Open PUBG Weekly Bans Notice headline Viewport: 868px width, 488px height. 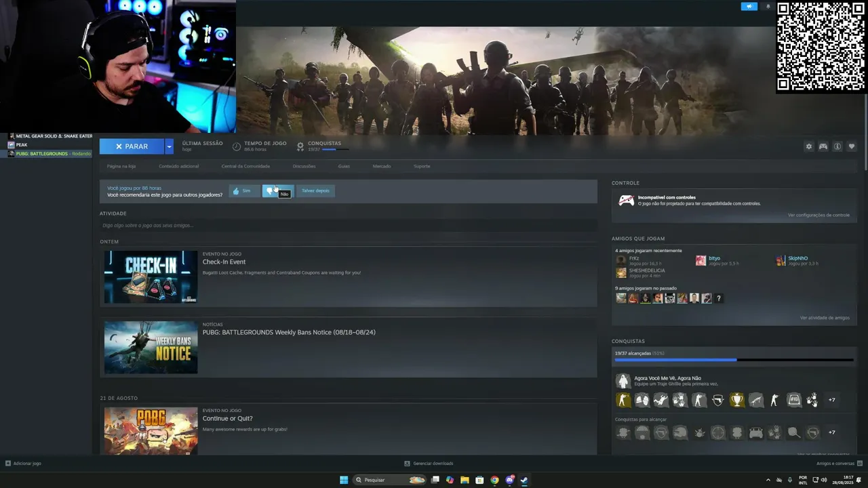[289, 332]
